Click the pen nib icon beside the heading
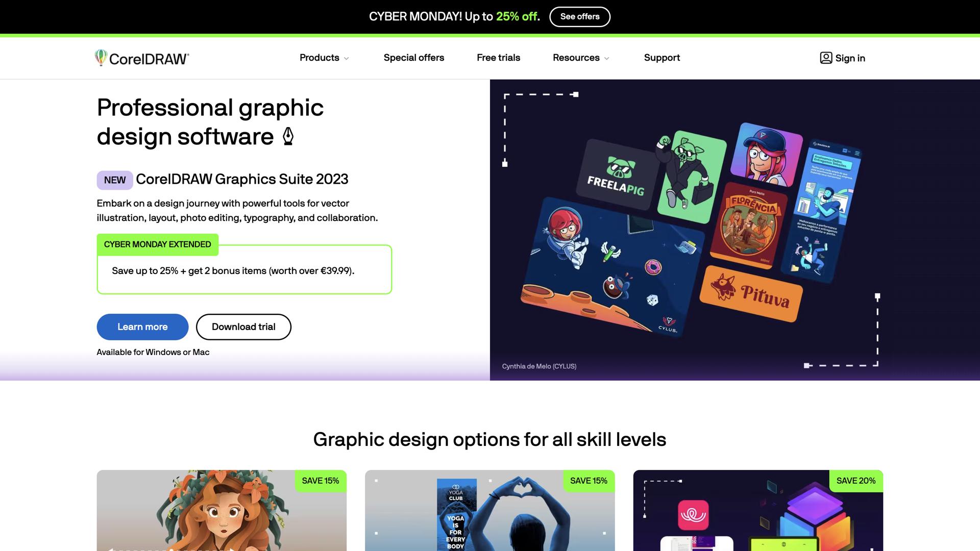This screenshot has height=551, width=980. 288,137
